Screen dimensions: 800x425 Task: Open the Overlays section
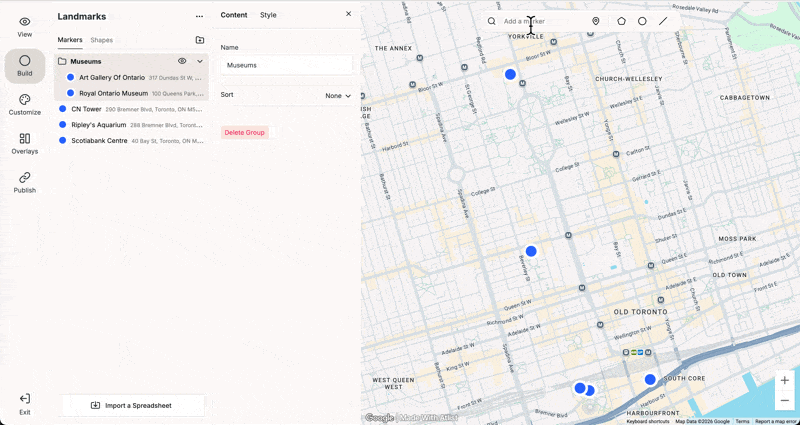click(24, 144)
